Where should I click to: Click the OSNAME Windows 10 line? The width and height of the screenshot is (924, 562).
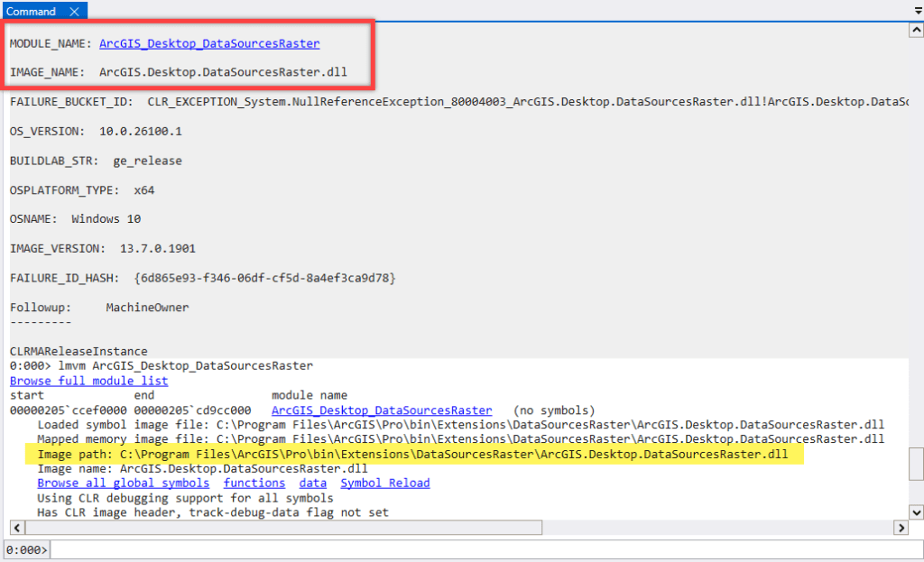tap(76, 218)
